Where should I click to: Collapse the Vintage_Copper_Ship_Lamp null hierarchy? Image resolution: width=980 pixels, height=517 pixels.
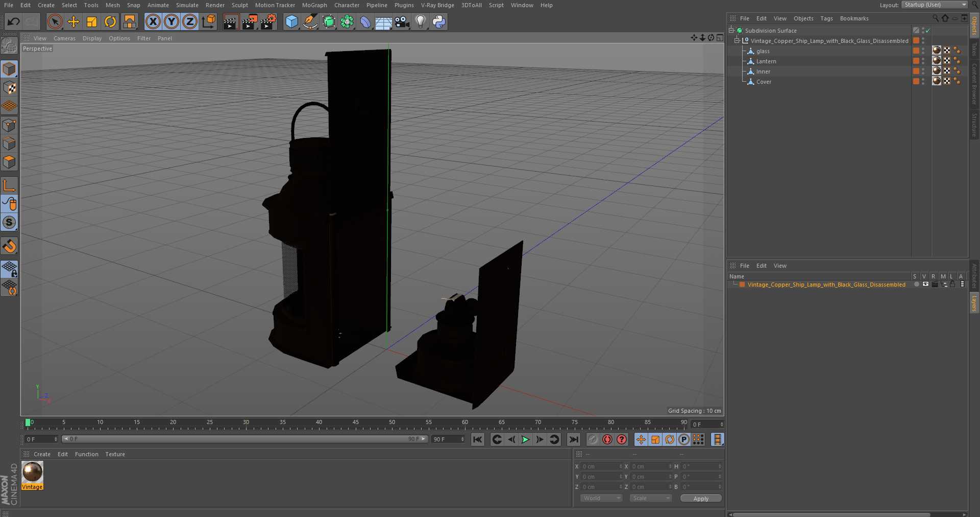click(x=737, y=41)
